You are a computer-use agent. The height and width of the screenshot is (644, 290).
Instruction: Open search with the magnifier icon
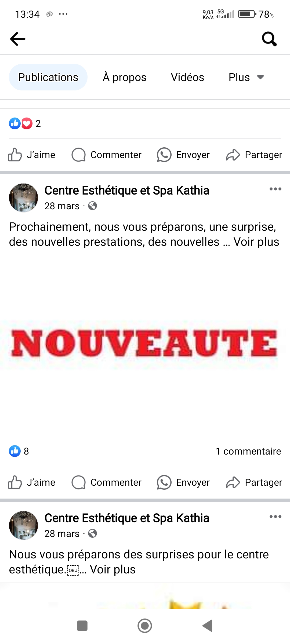coord(269,39)
